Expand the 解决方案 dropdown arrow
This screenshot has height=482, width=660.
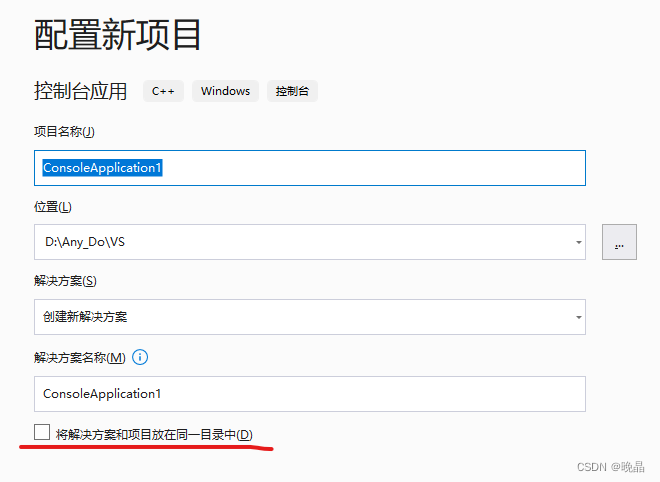click(579, 317)
